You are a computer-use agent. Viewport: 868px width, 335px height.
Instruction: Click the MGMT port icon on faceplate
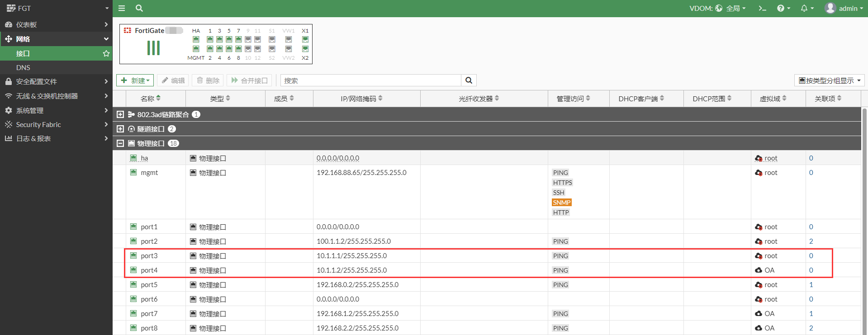click(x=196, y=49)
